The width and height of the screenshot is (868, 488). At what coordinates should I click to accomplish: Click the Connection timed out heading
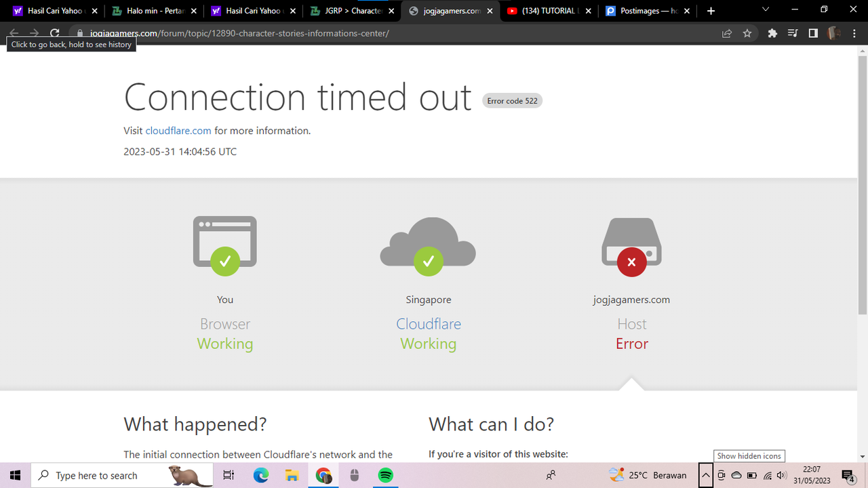click(x=297, y=97)
